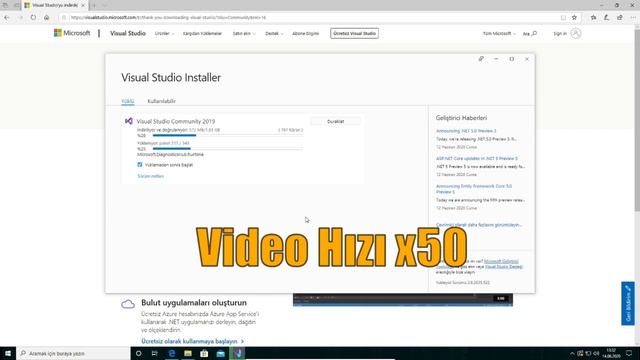Click the download and verify progress bar
The image size is (640, 360).
(228, 135)
